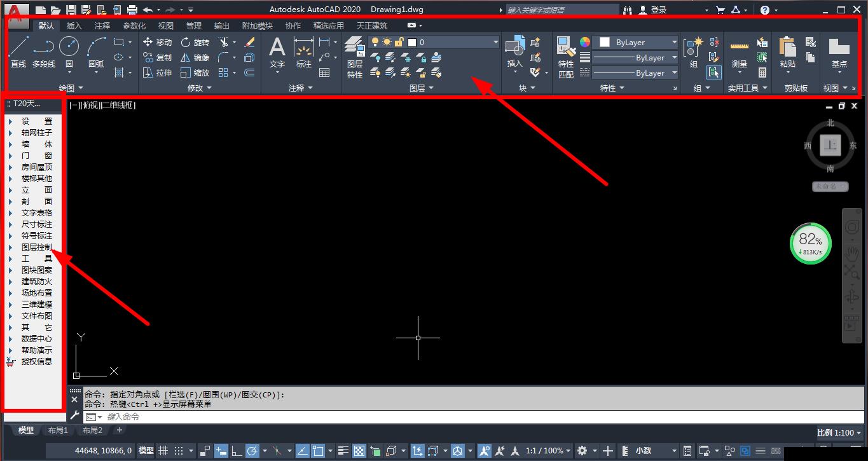The height and width of the screenshot is (461, 868).
Task: Toggle the ortho mode status bar icon
Action: point(236,451)
